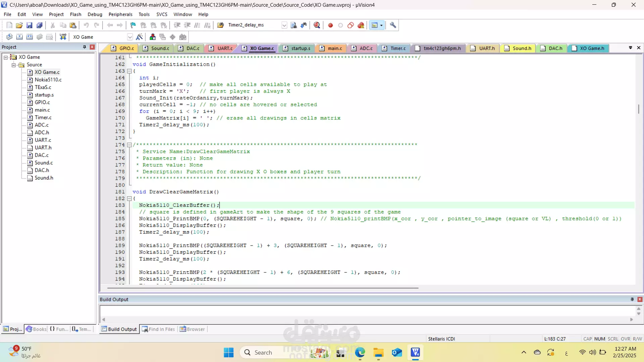This screenshot has width=644, height=362.
Task: Switch to the main.c editor tab
Action: click(331, 48)
